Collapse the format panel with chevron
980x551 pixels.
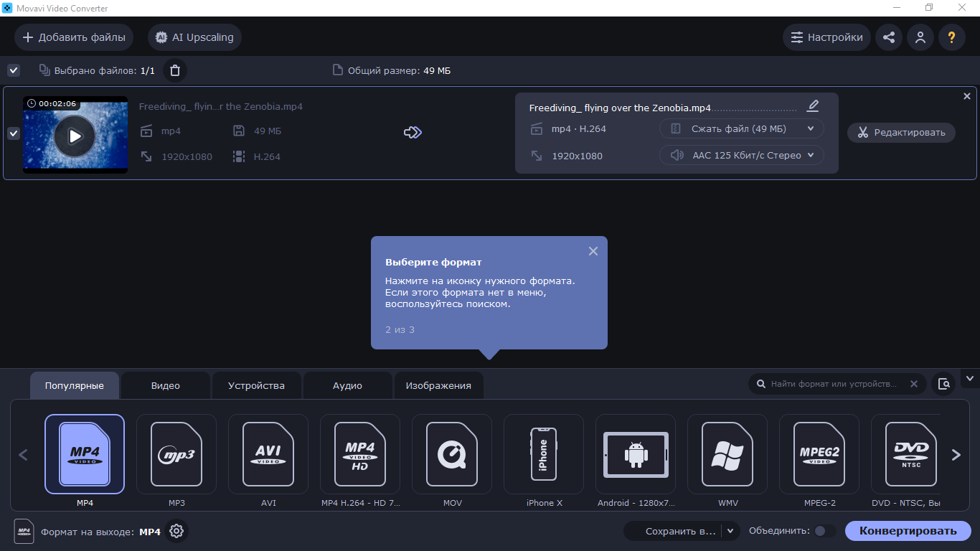971,378
